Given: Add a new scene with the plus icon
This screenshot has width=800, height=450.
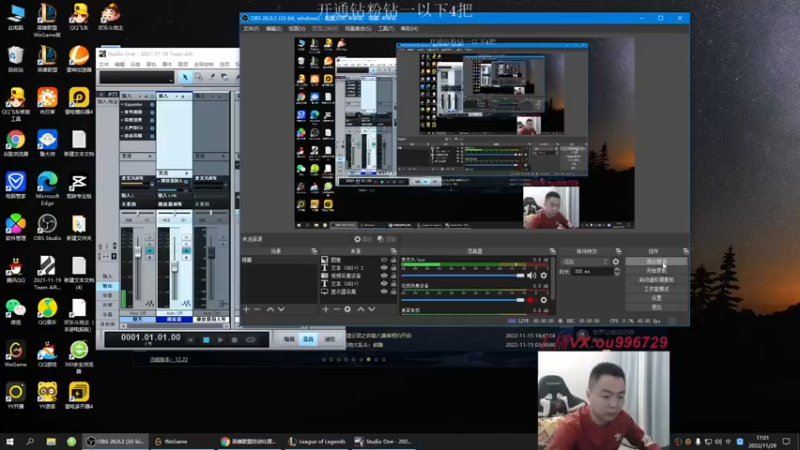Looking at the screenshot, I should [246, 309].
